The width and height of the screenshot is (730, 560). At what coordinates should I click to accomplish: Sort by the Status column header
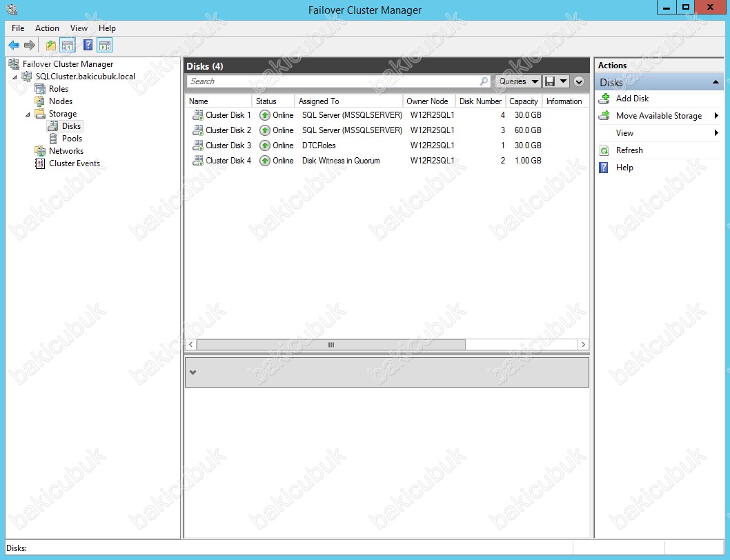pyautogui.click(x=273, y=101)
